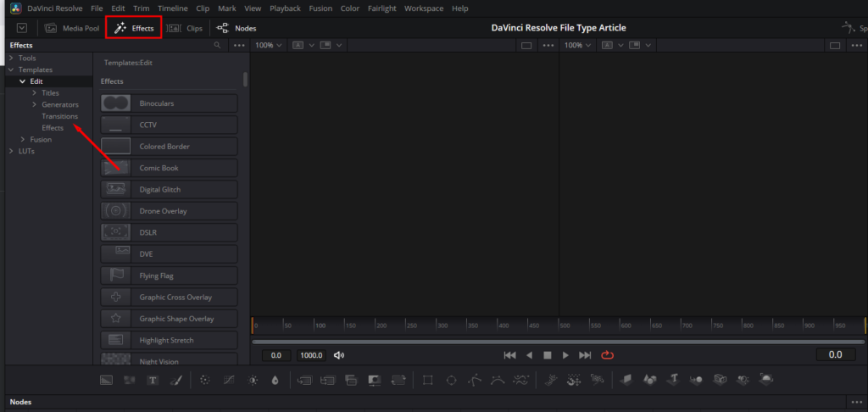This screenshot has width=868, height=412.
Task: Select the Transitions category
Action: (x=60, y=116)
